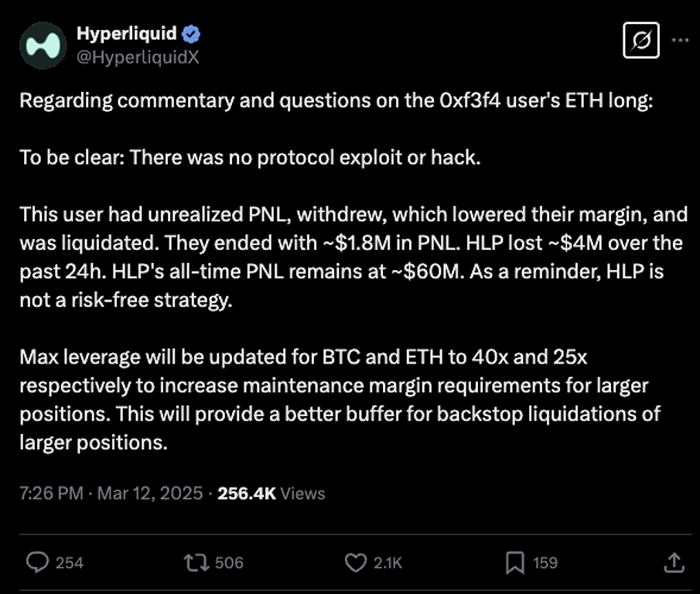Click the bookmark count 159

tap(545, 563)
